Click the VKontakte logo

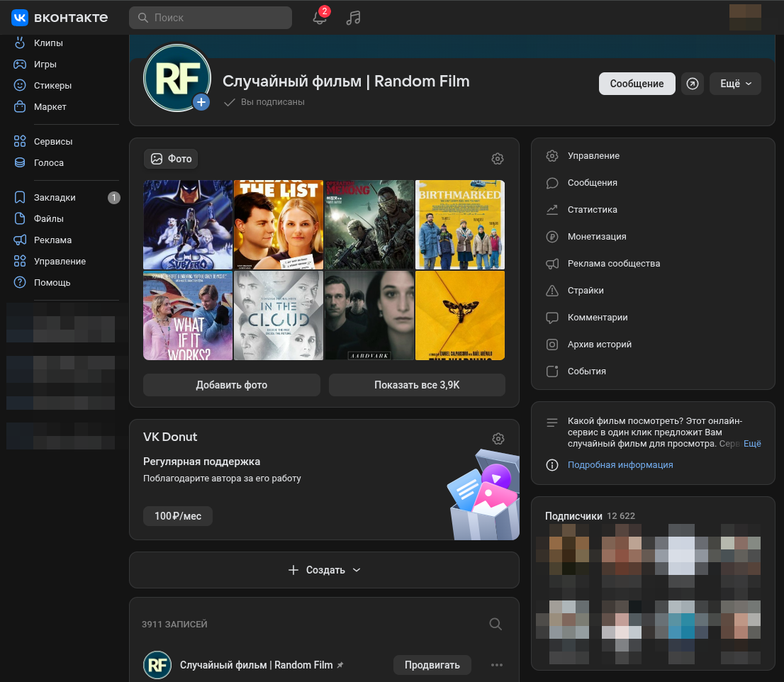tap(60, 18)
